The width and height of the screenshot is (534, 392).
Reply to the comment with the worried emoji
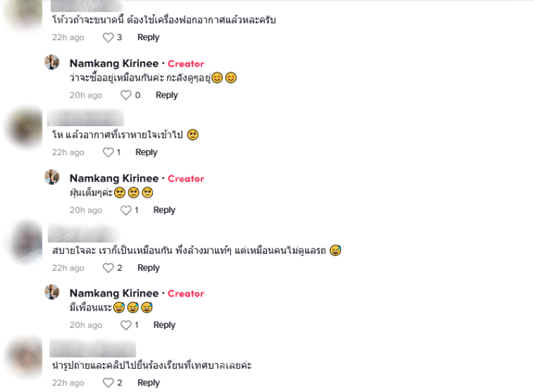pyautogui.click(x=146, y=152)
